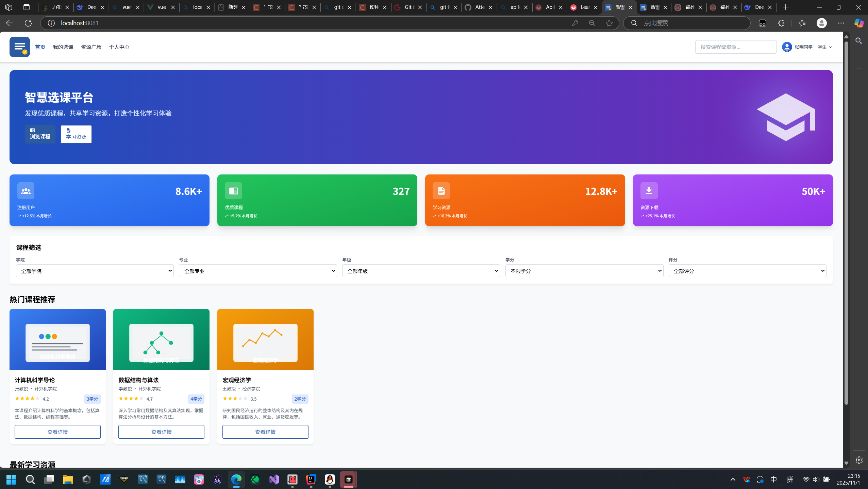Expand the 全部学院 college dropdown
Viewport: 868px width, 489px height.
[x=95, y=271]
